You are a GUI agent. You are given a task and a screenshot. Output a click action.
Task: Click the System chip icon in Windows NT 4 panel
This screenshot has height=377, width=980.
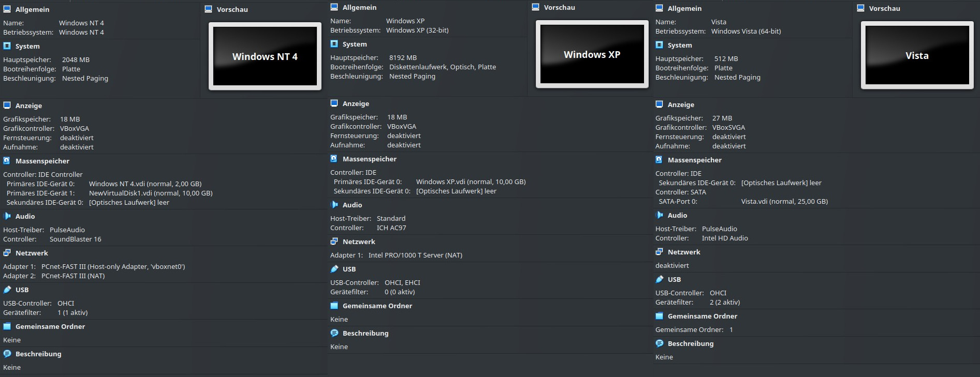coord(7,46)
